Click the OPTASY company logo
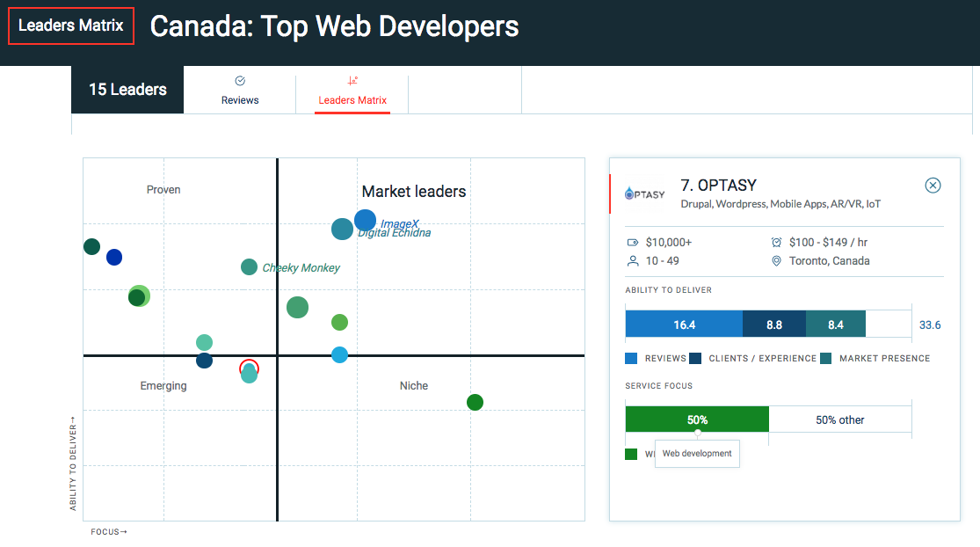 (x=644, y=193)
